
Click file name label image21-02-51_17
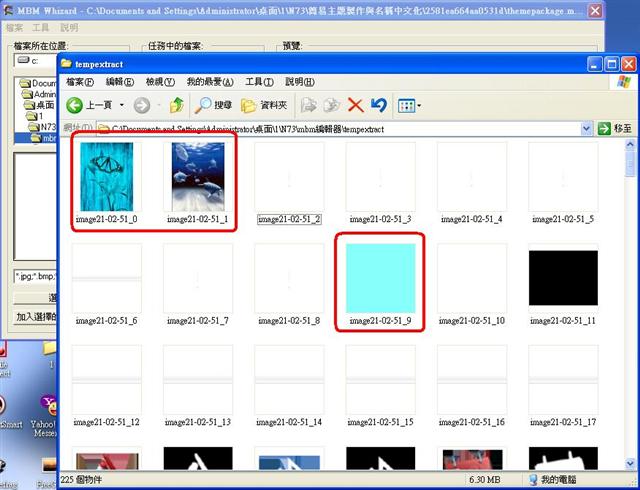point(563,422)
